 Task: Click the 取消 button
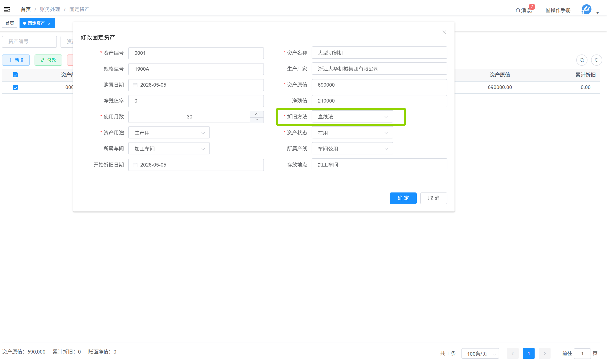[433, 198]
